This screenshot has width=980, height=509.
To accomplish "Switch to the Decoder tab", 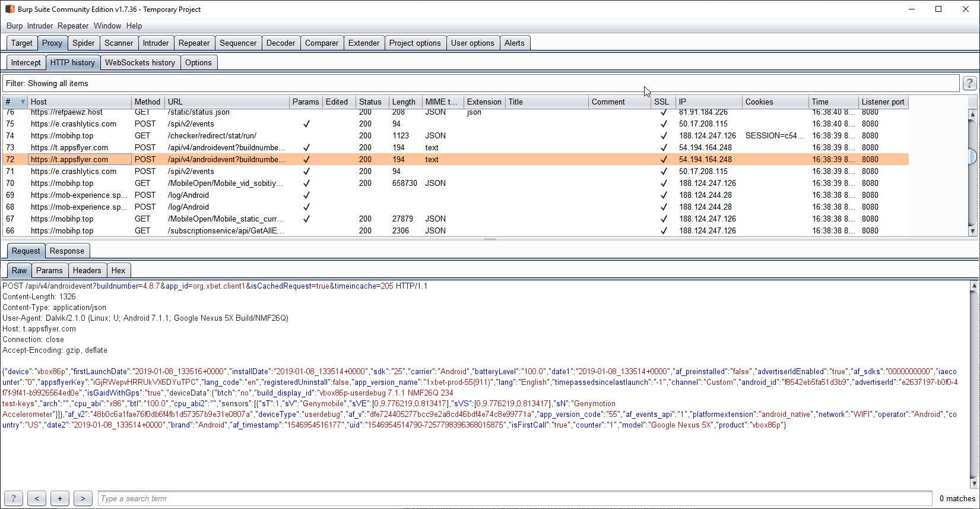I will (x=281, y=43).
